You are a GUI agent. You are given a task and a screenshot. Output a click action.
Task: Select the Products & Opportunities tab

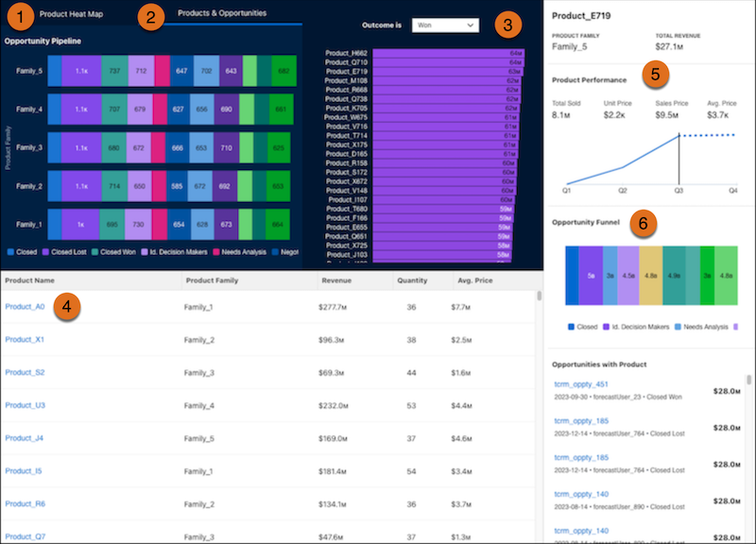222,13
